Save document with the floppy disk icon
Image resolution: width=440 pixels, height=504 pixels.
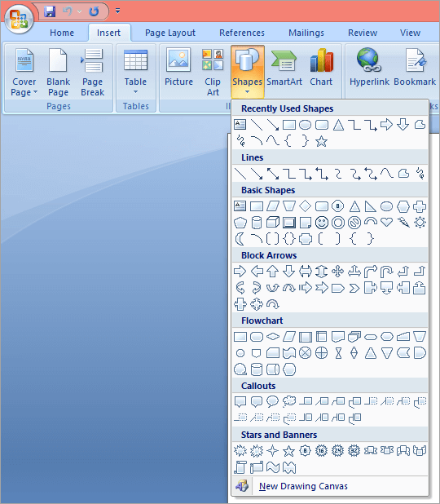point(50,11)
